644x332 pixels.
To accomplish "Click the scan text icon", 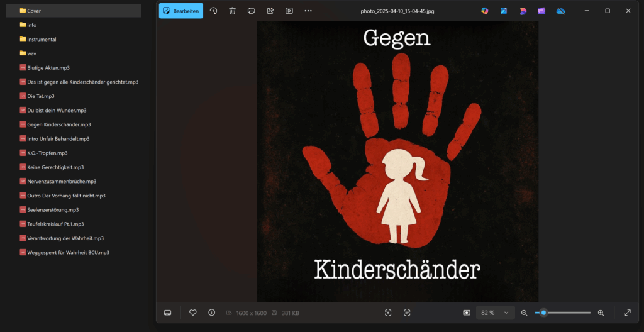I will pos(407,313).
